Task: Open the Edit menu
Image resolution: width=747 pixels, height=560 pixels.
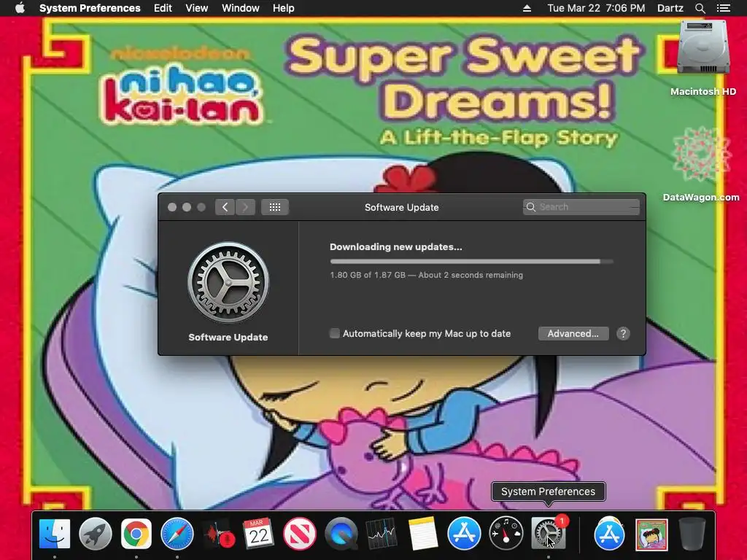Action: pyautogui.click(x=163, y=8)
